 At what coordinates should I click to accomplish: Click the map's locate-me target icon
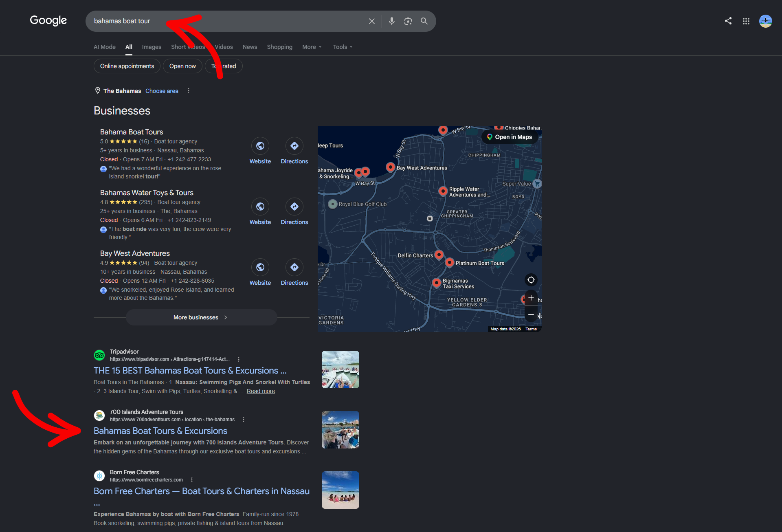click(531, 280)
